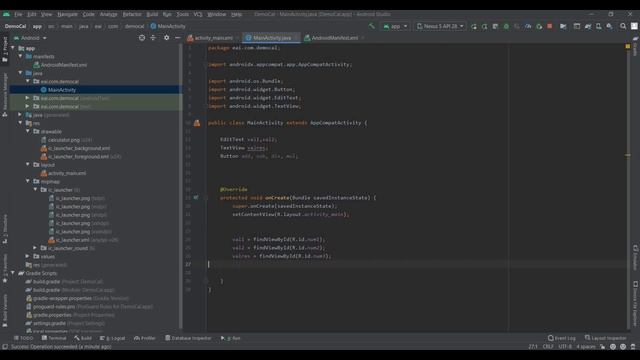The height and width of the screenshot is (360, 640).
Task: Select calculator.png in drawable folder
Action: point(64,140)
